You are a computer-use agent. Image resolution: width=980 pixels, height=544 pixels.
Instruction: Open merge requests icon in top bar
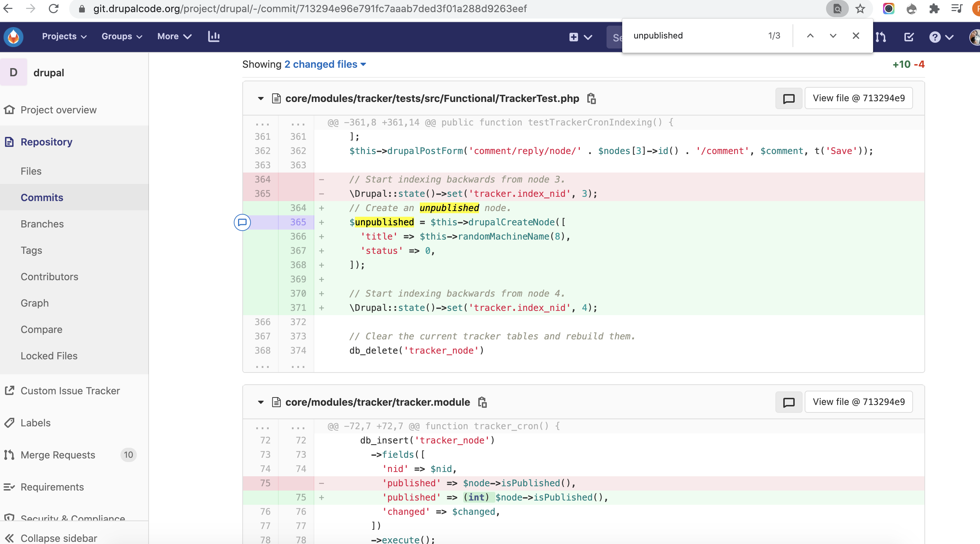tap(881, 37)
